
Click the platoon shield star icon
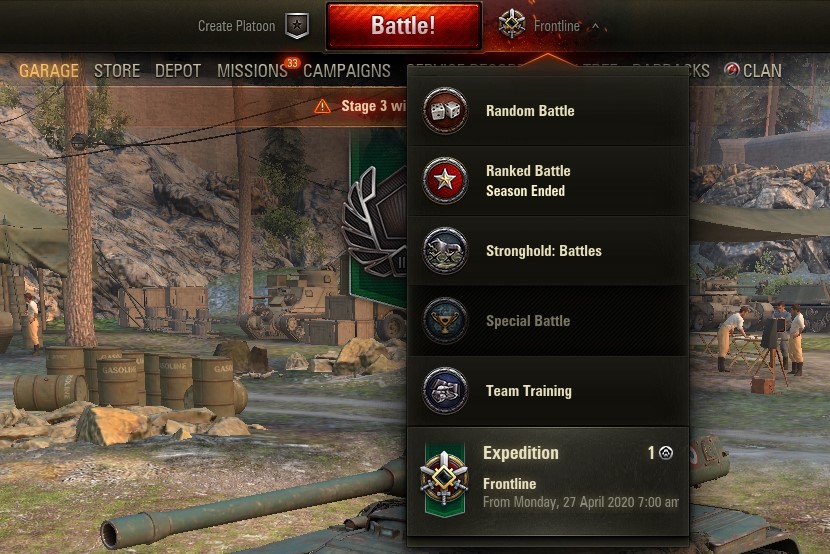297,25
